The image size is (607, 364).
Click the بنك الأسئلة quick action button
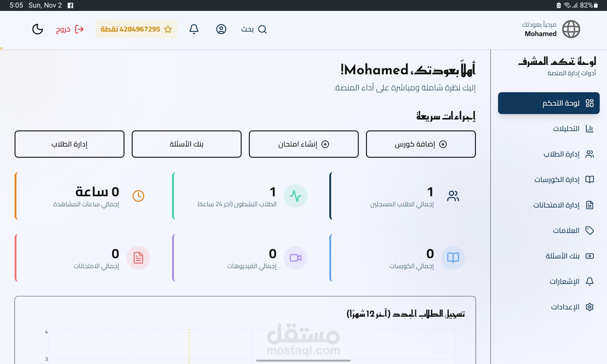(x=186, y=144)
